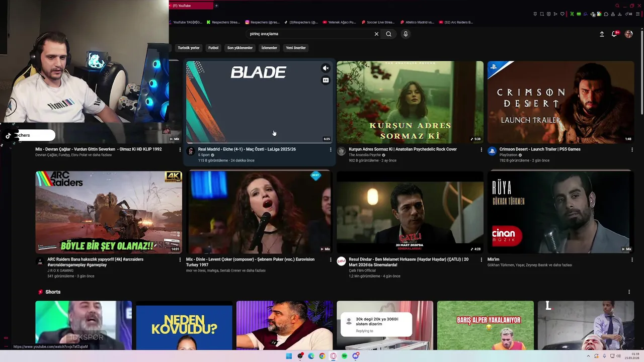Open new browser tab with plus
Screen dimensions: 644x362
(216, 6)
